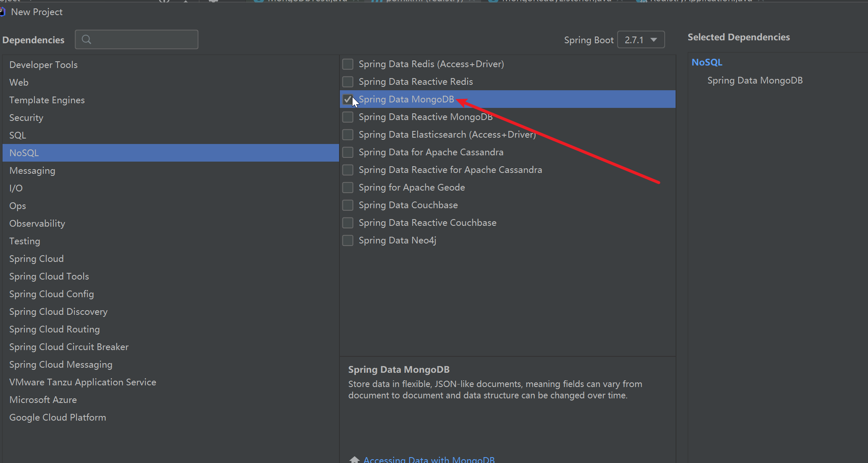868x463 pixels.
Task: Open Accessing Data with MongoDB guide link
Action: 429,460
